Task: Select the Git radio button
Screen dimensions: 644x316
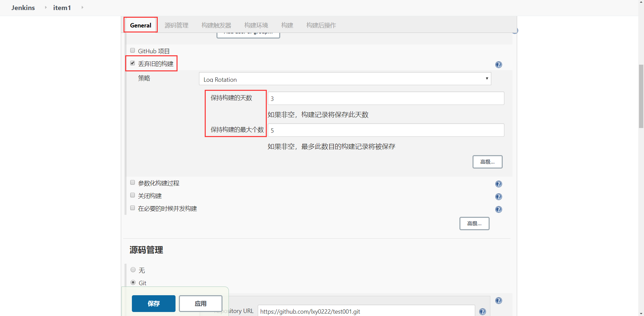Action: click(133, 282)
